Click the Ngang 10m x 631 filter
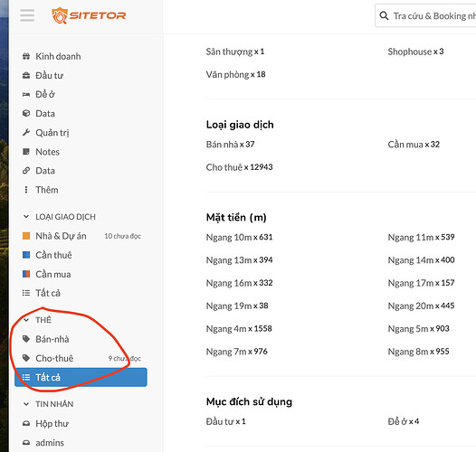Screen dimensions: 476x452 point(239,237)
